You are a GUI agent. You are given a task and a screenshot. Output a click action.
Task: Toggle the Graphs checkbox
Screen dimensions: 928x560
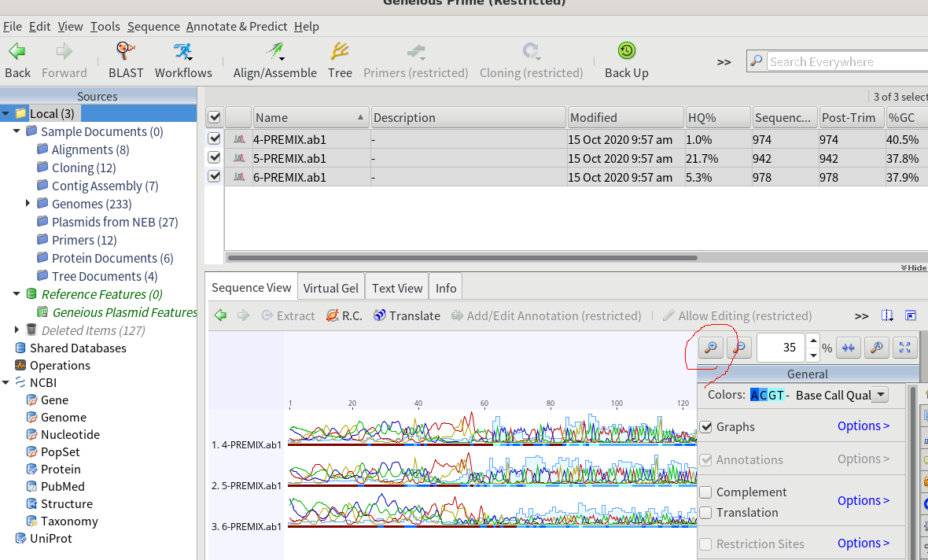[705, 427]
